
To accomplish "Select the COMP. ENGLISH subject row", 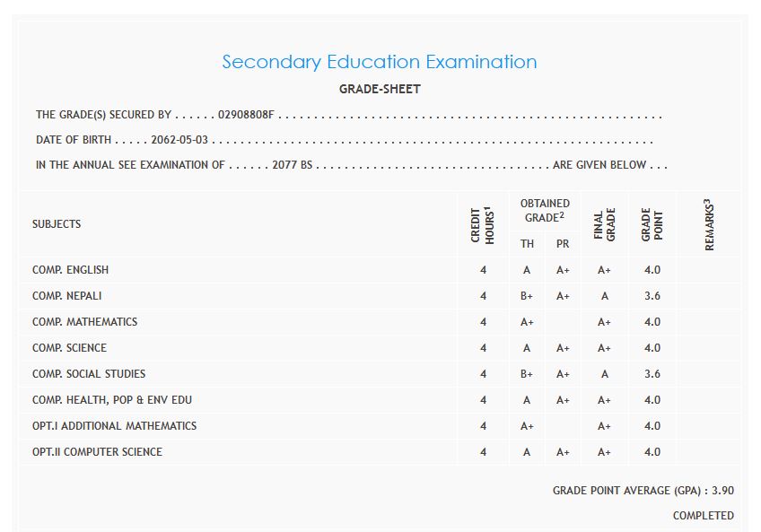I will tap(71, 270).
